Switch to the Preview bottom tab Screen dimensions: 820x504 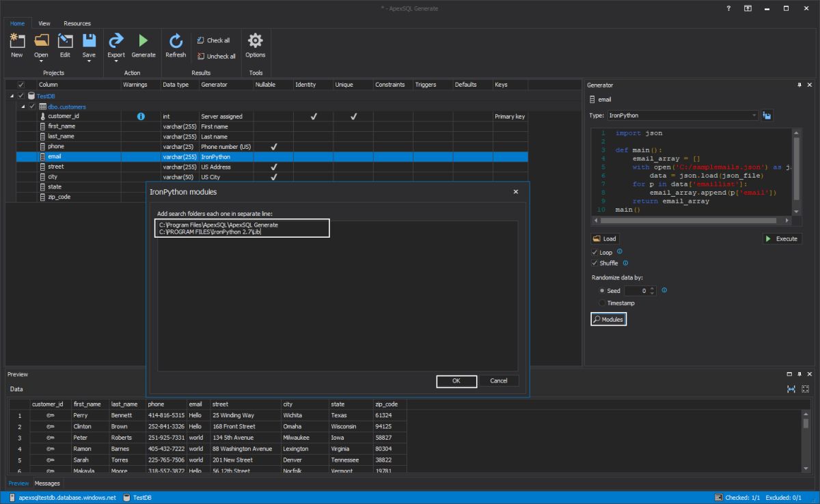point(18,484)
